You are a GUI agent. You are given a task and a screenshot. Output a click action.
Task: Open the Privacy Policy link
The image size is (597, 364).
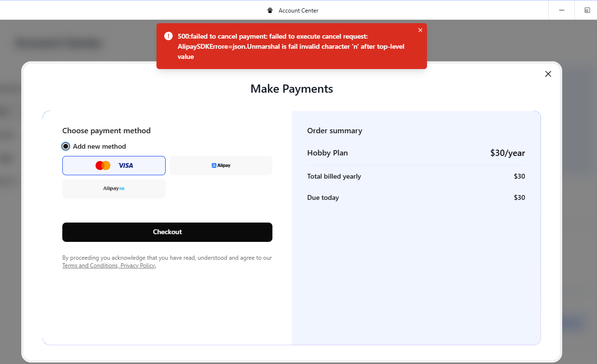click(x=138, y=266)
